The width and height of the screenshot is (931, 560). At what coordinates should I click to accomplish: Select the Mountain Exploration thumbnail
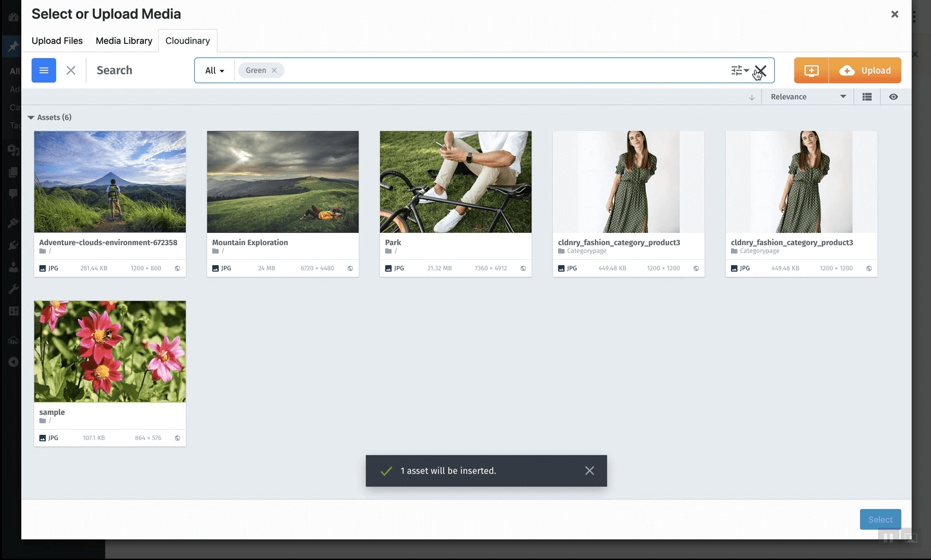click(x=283, y=182)
